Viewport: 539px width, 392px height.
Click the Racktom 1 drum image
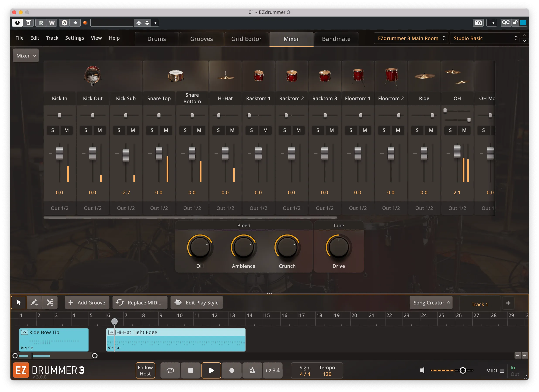click(x=259, y=76)
